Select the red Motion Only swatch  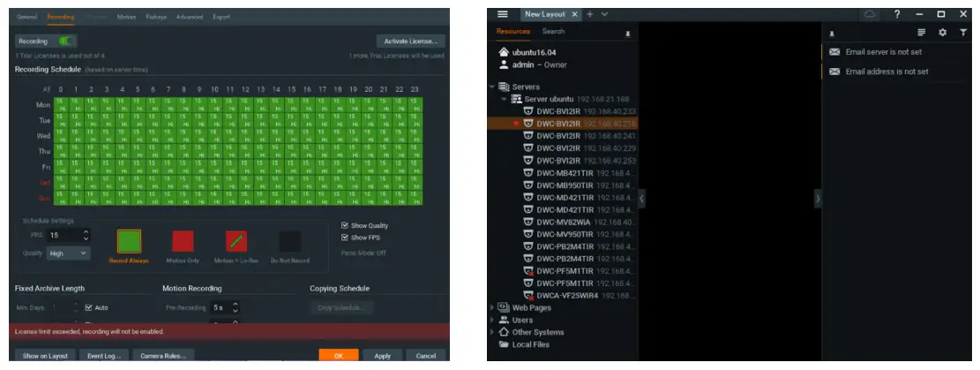183,242
